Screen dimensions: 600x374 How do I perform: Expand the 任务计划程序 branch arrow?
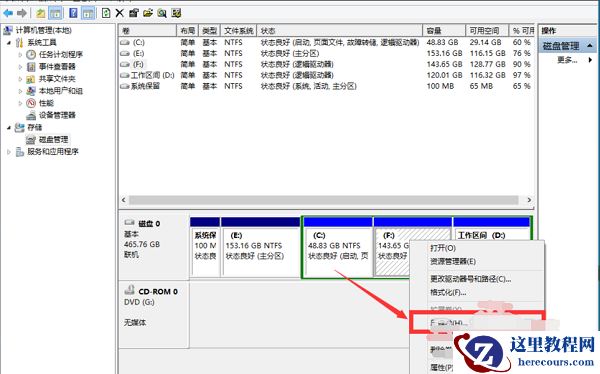click(x=20, y=55)
